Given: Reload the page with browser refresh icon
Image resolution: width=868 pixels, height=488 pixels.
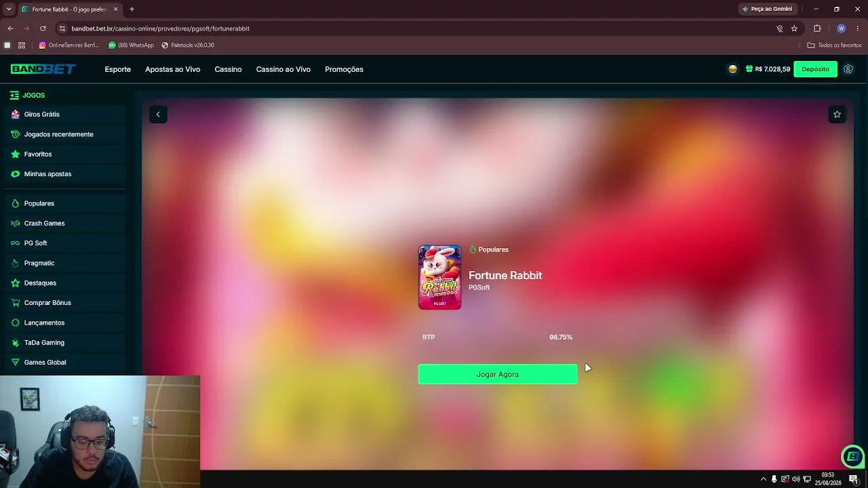Looking at the screenshot, I should click(x=43, y=28).
